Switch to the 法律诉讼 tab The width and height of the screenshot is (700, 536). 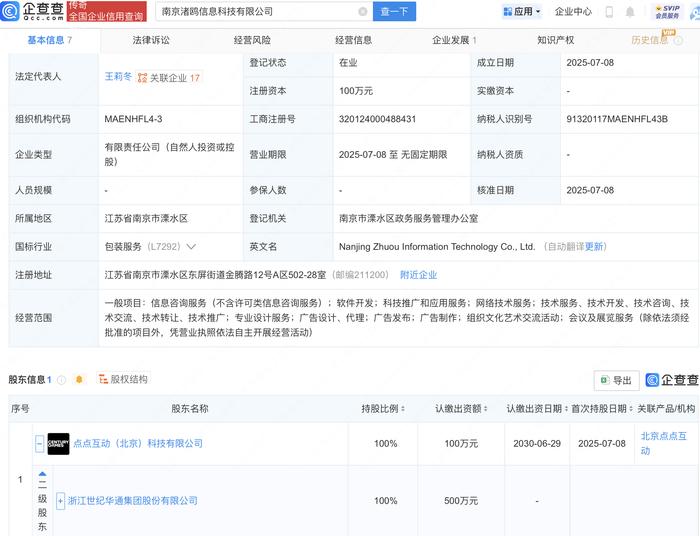[151, 40]
